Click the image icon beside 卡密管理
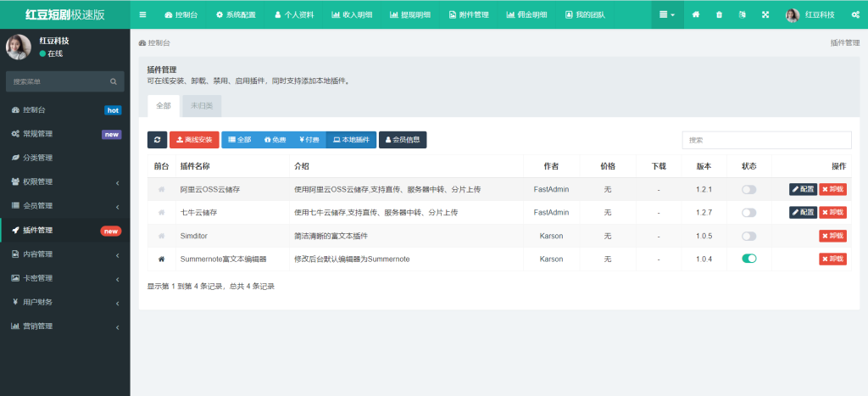The width and height of the screenshot is (868, 396). (15, 278)
